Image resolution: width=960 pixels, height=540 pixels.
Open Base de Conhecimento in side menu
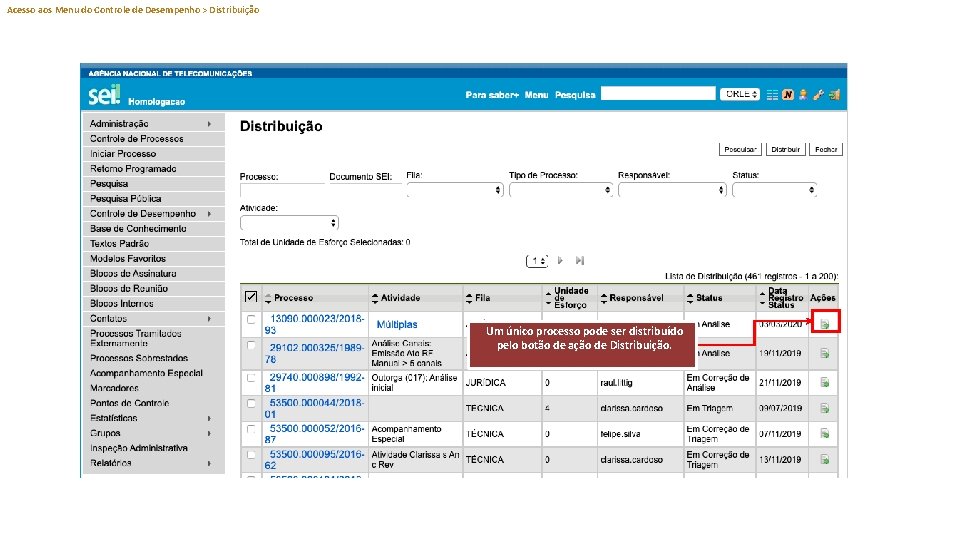click(153, 229)
